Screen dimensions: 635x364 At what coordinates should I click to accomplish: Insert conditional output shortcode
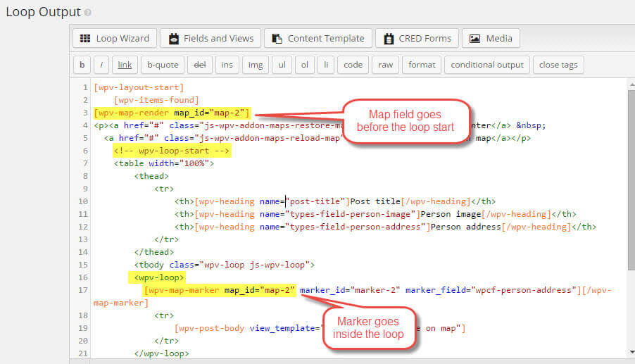point(487,65)
